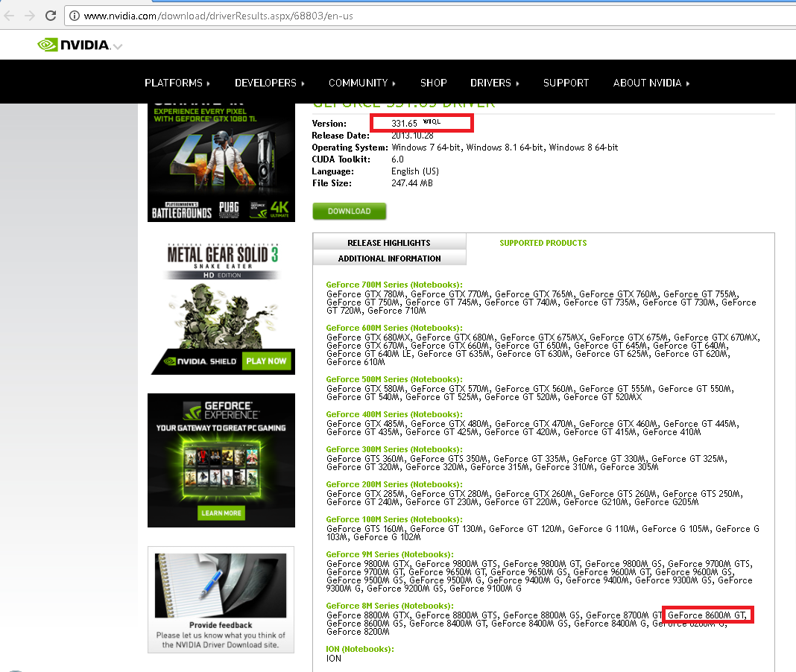The height and width of the screenshot is (672, 796).
Task: Reload the page with refresh icon
Action: [x=50, y=16]
